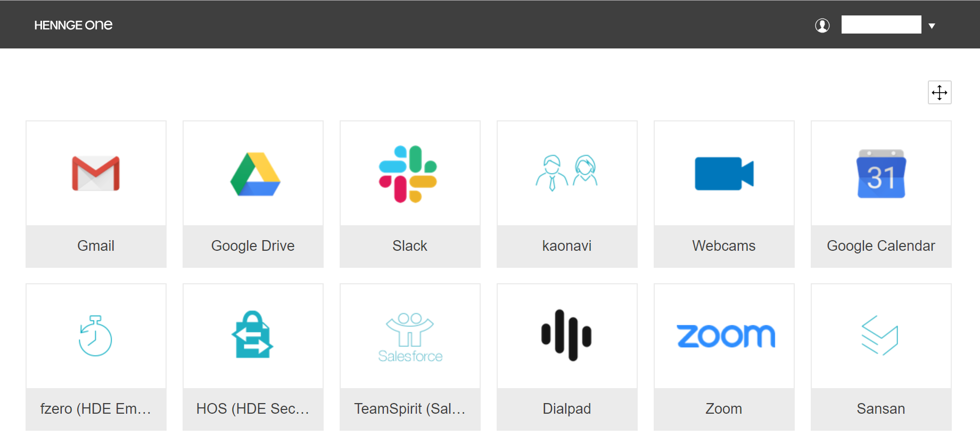The height and width of the screenshot is (443, 980).
Task: Click the Sansan layered check icon
Action: (x=880, y=335)
